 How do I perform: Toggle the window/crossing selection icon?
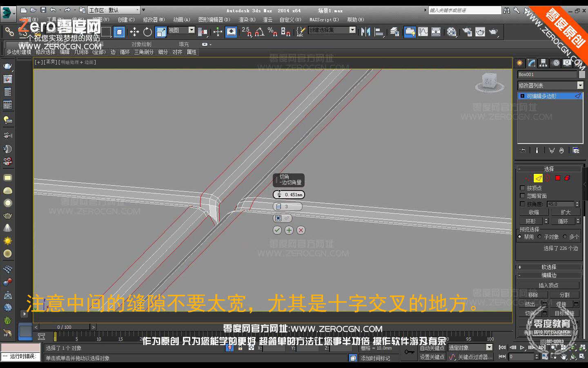tap(119, 32)
